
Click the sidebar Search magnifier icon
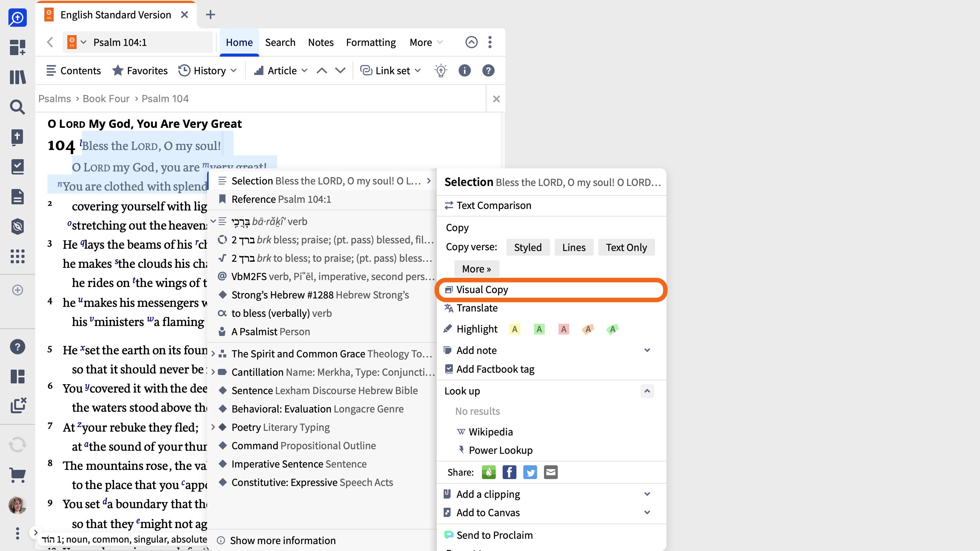pos(17,107)
